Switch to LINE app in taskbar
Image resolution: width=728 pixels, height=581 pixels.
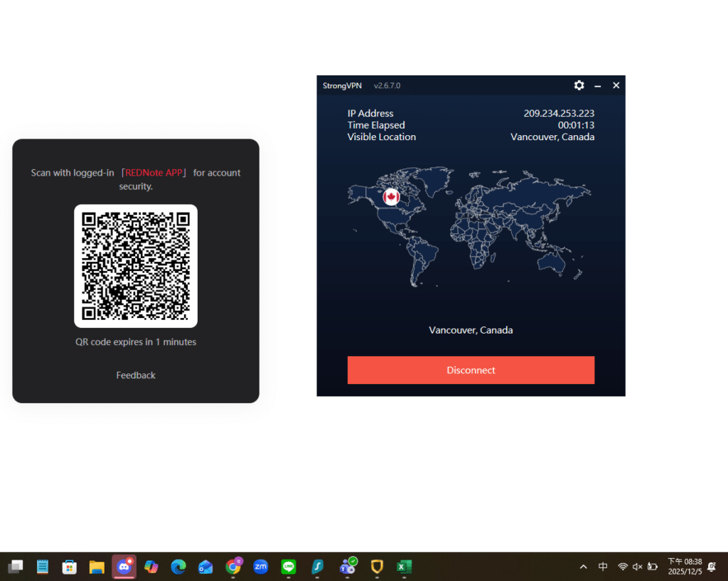[x=288, y=567]
